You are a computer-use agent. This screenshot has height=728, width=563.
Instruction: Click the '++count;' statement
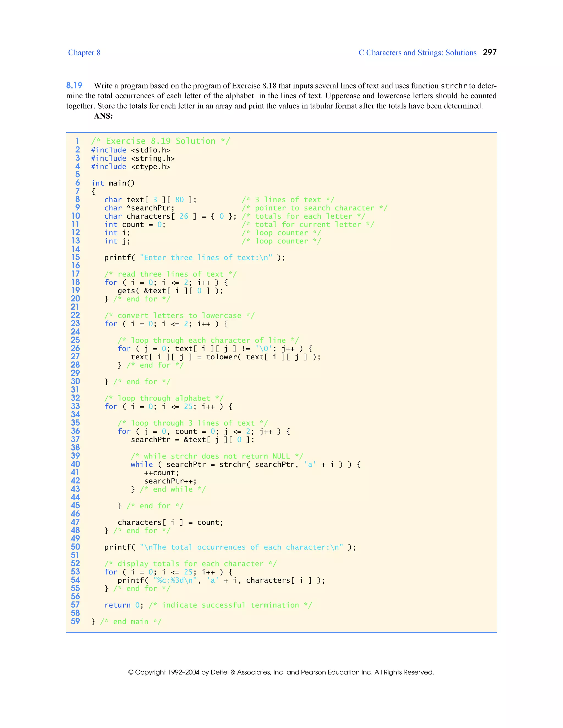coord(161,473)
